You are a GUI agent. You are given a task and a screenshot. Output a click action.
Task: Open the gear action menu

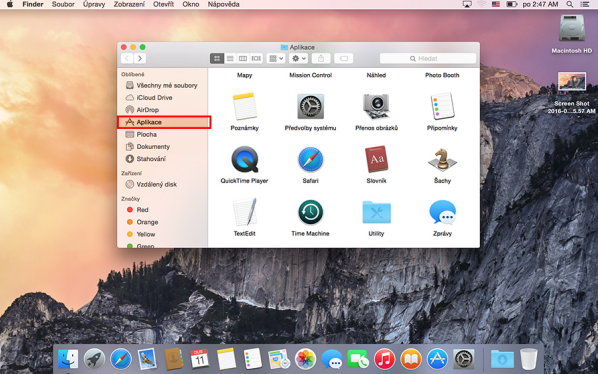pos(298,58)
